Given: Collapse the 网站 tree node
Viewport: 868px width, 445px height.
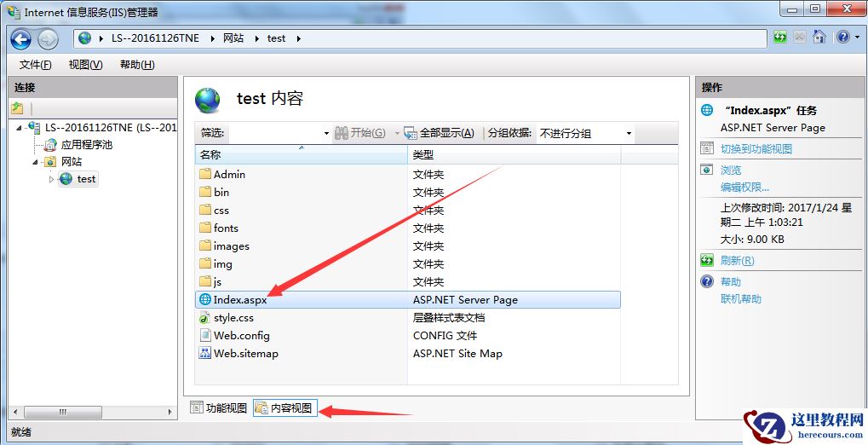Looking at the screenshot, I should pos(36,162).
